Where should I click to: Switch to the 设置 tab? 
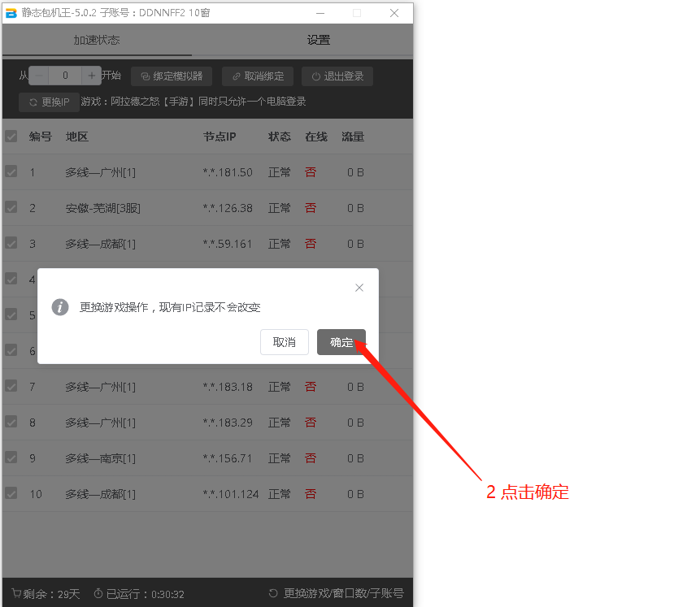(318, 40)
